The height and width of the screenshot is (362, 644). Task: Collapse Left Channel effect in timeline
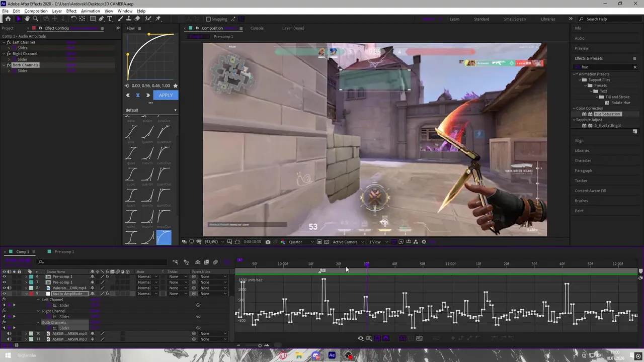coord(38,300)
